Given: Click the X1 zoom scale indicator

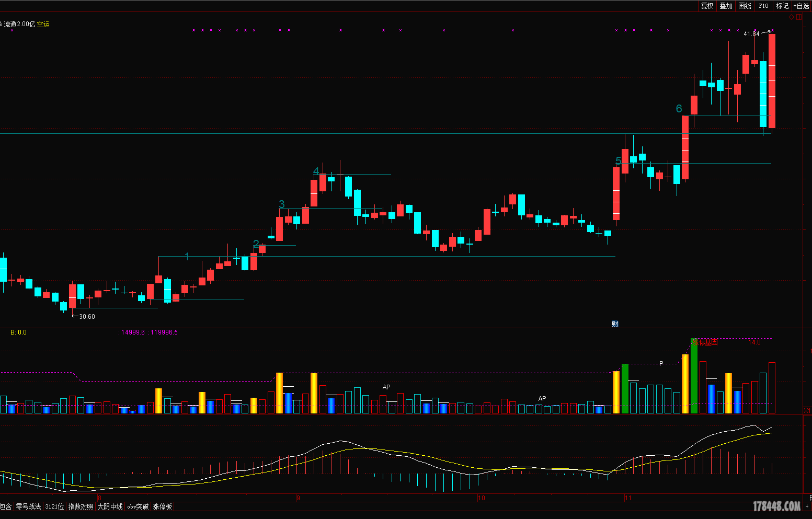Looking at the screenshot, I should 808,411.
